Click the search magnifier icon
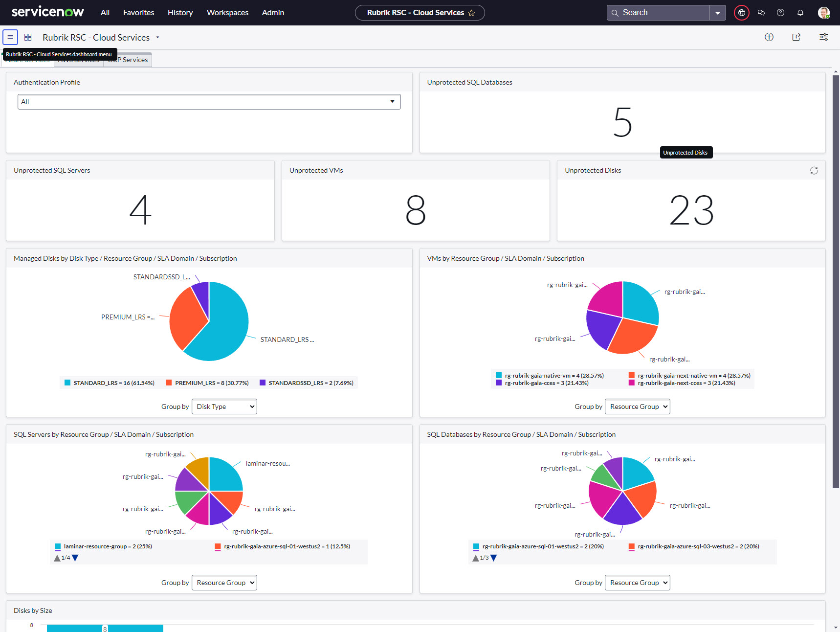 [615, 13]
